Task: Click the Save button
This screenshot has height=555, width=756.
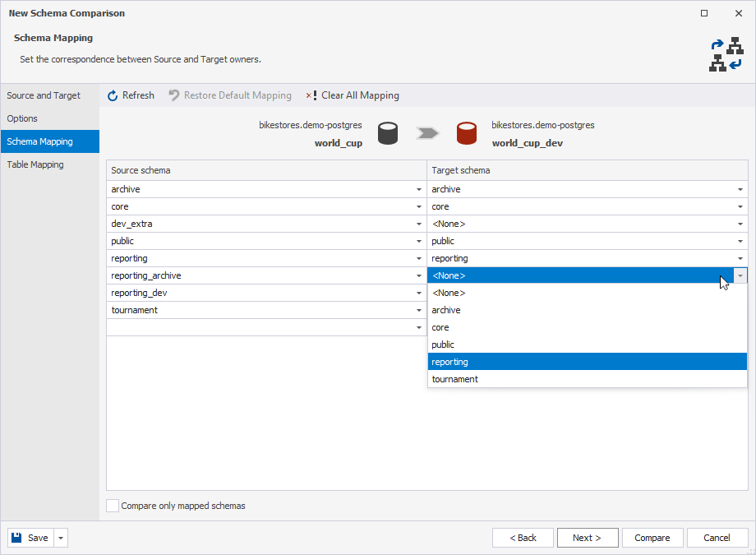Action: click(x=31, y=538)
